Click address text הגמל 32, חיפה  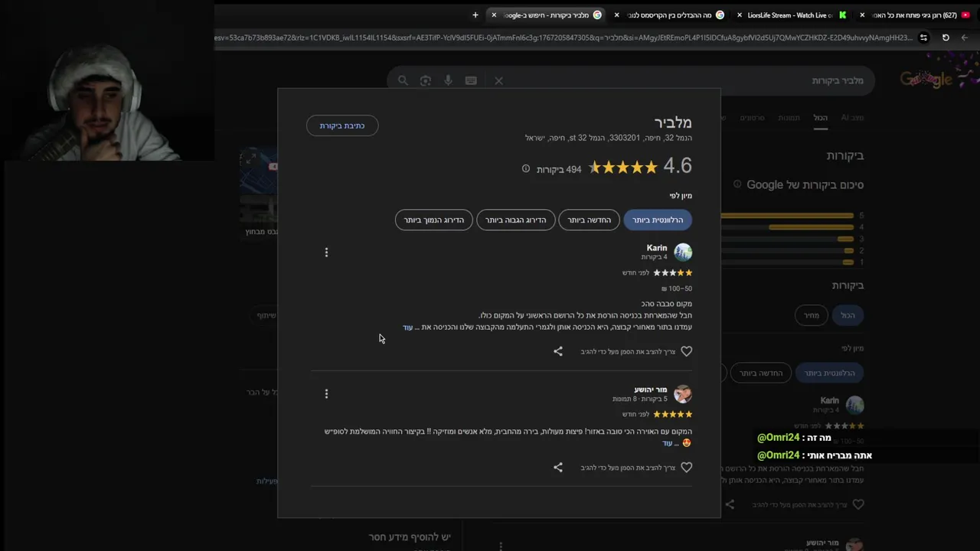(x=609, y=138)
